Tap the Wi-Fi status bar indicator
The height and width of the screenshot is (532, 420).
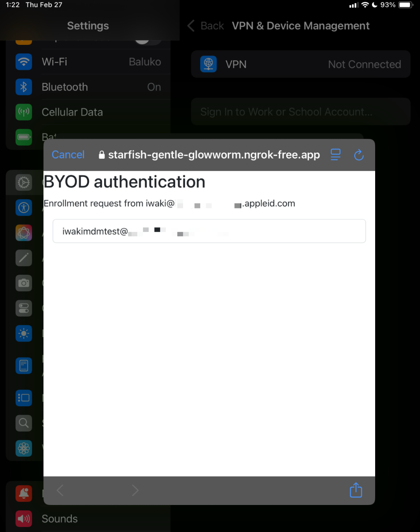pos(365,5)
